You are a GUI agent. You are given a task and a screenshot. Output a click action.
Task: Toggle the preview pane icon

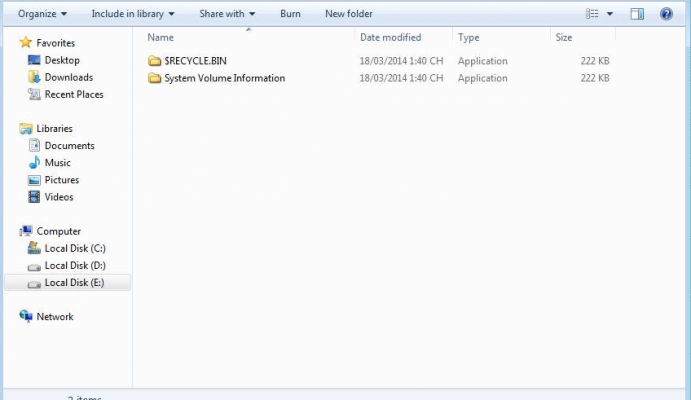click(x=637, y=14)
